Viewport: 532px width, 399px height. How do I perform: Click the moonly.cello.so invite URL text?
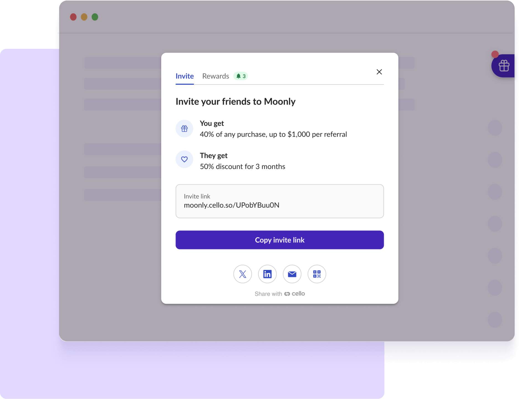pos(231,205)
